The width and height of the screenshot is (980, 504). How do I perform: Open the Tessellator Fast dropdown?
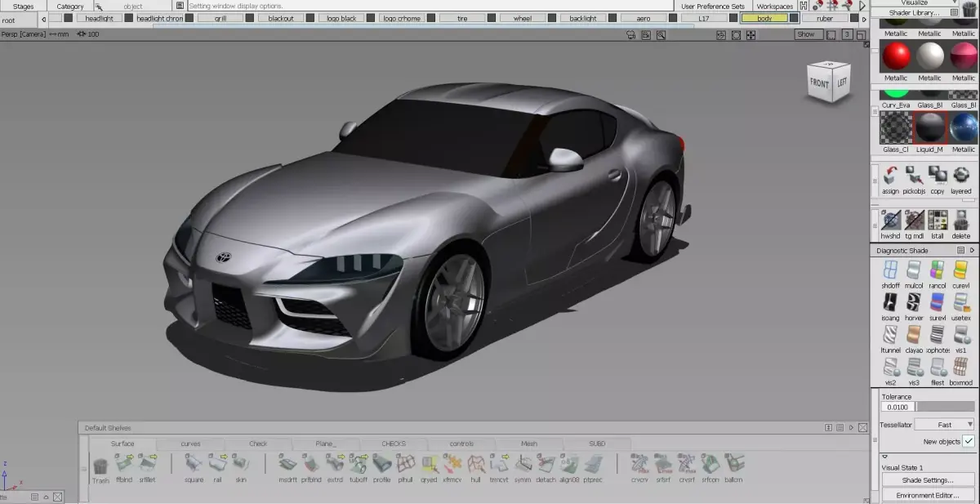click(944, 425)
